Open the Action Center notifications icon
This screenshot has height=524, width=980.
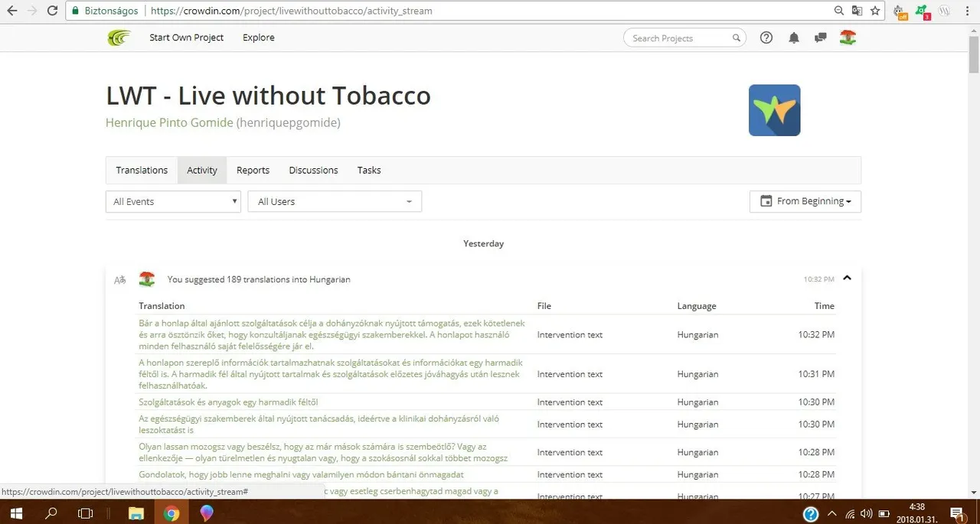pos(957,513)
